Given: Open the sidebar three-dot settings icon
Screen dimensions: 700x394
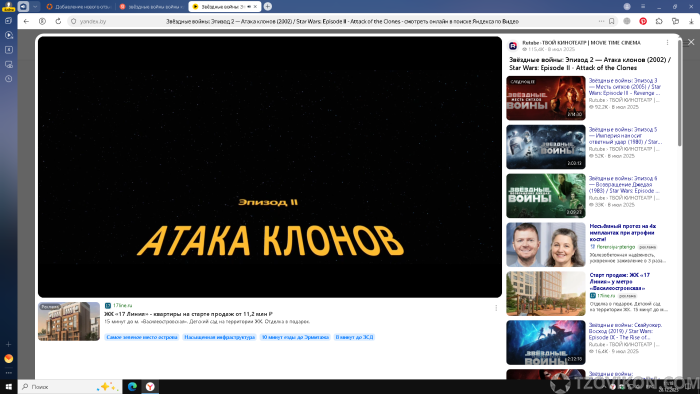Looking at the screenshot, I should click(x=8, y=373).
